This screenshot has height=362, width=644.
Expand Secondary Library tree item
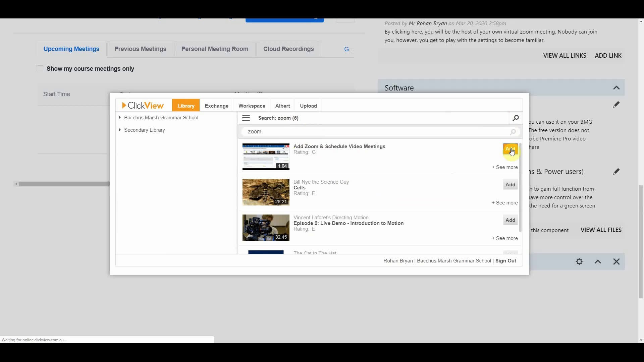(120, 130)
